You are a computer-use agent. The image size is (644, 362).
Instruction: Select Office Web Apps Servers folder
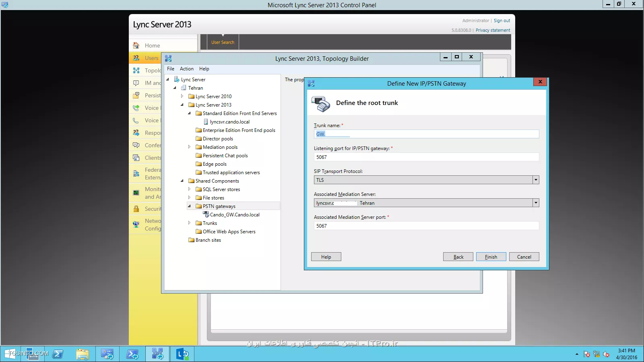[x=229, y=232]
